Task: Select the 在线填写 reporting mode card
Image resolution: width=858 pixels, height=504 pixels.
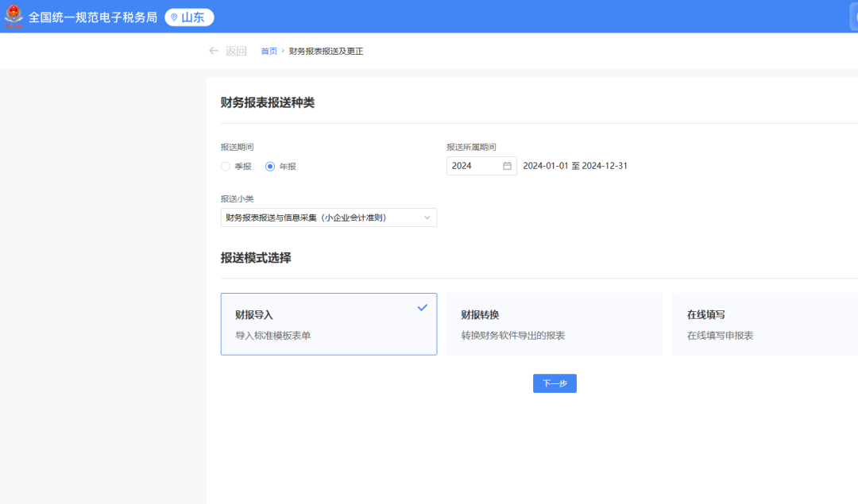Action: click(764, 324)
